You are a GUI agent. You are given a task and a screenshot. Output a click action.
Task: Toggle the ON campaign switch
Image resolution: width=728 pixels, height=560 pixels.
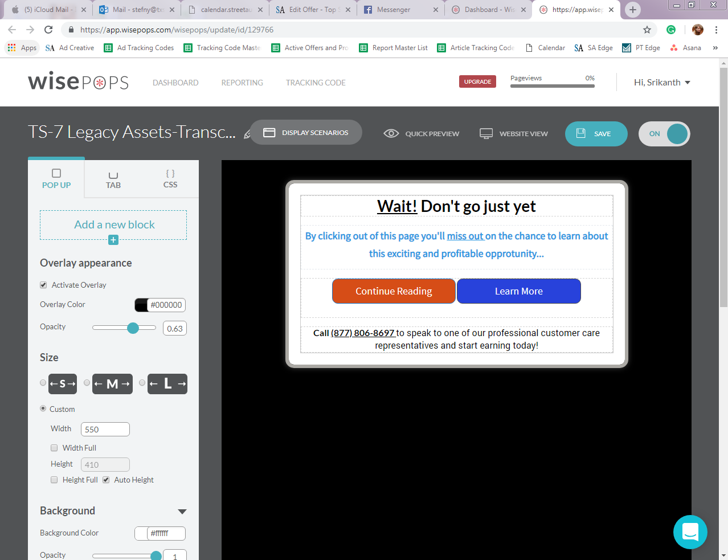tap(664, 134)
